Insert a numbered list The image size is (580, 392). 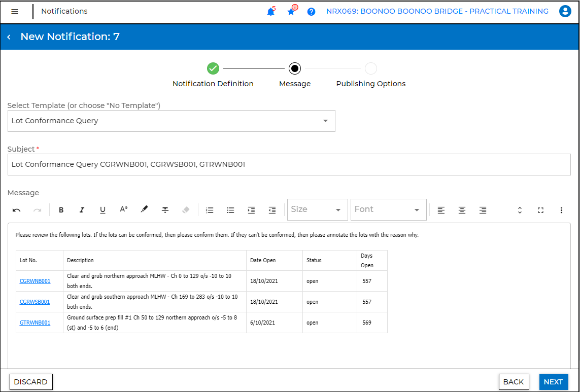[210, 210]
